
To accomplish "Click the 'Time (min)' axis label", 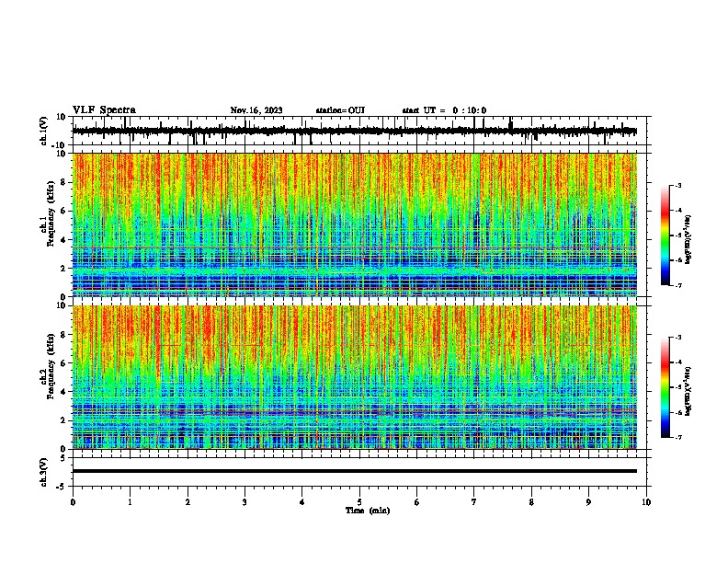I will pos(368,511).
